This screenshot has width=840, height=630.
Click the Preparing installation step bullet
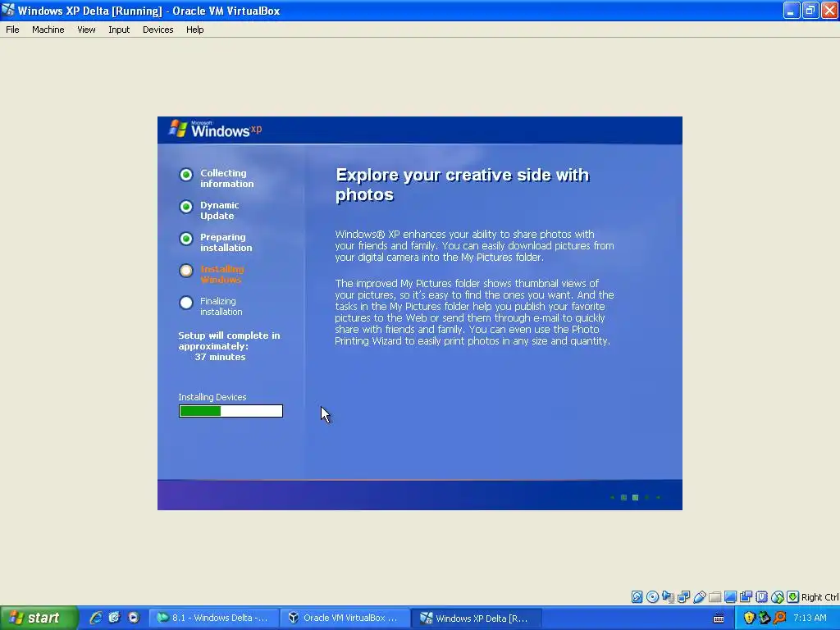click(186, 239)
